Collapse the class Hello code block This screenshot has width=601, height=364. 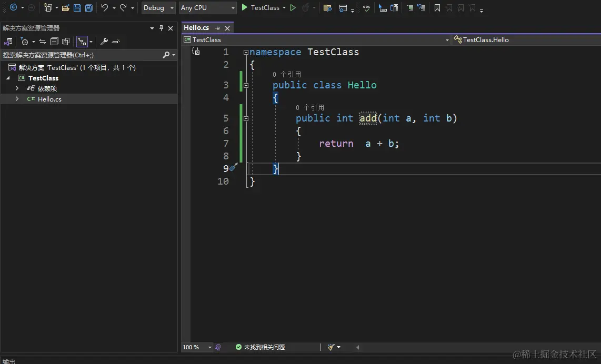tap(246, 85)
